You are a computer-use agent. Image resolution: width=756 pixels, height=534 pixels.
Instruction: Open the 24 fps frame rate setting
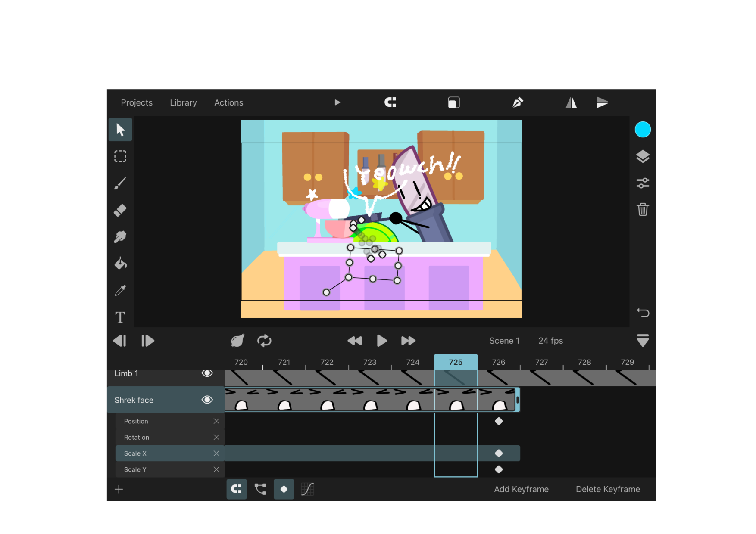550,341
